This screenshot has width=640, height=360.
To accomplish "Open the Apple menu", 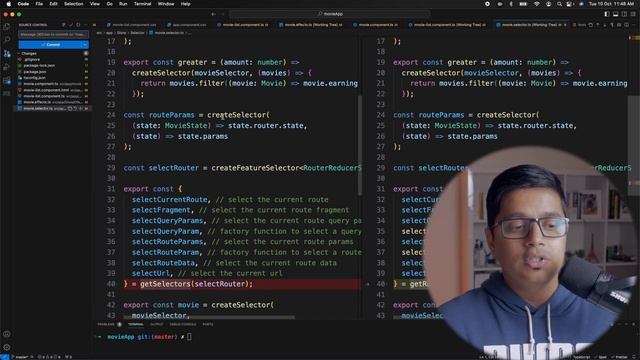I will 8,4.
